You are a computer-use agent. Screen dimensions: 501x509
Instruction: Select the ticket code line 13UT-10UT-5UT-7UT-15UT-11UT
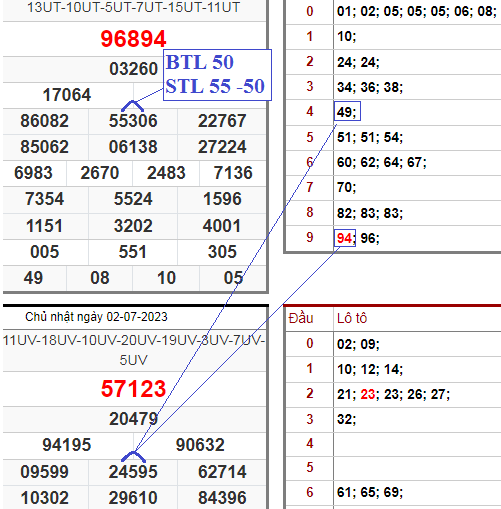[x=133, y=7]
